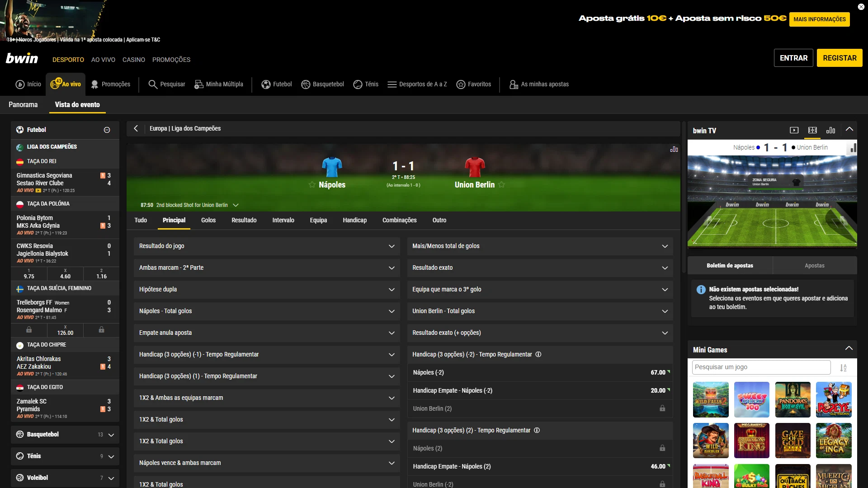Open Gaze of Gold mini game
Screen dimensions: 868x488
tap(793, 441)
